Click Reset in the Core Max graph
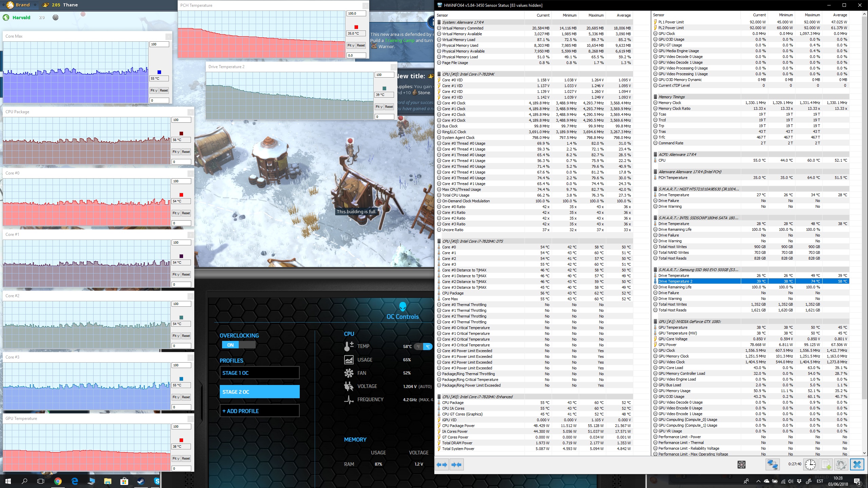The width and height of the screenshot is (868, 488). 164,90
